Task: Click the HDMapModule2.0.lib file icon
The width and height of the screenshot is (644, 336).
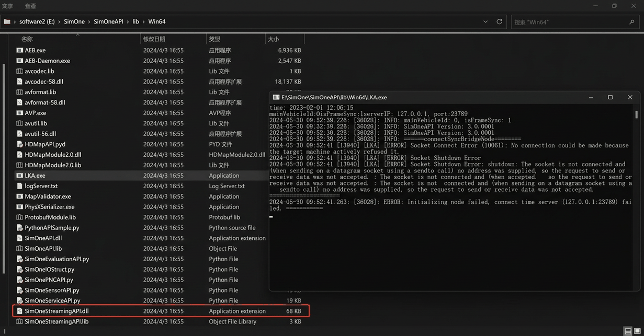Action: pos(20,165)
